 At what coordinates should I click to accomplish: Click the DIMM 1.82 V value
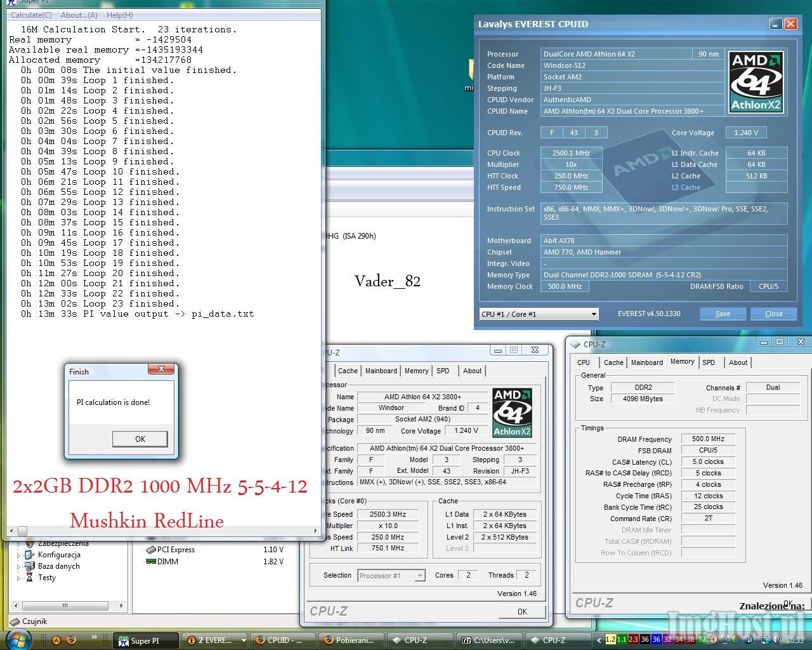point(273,562)
